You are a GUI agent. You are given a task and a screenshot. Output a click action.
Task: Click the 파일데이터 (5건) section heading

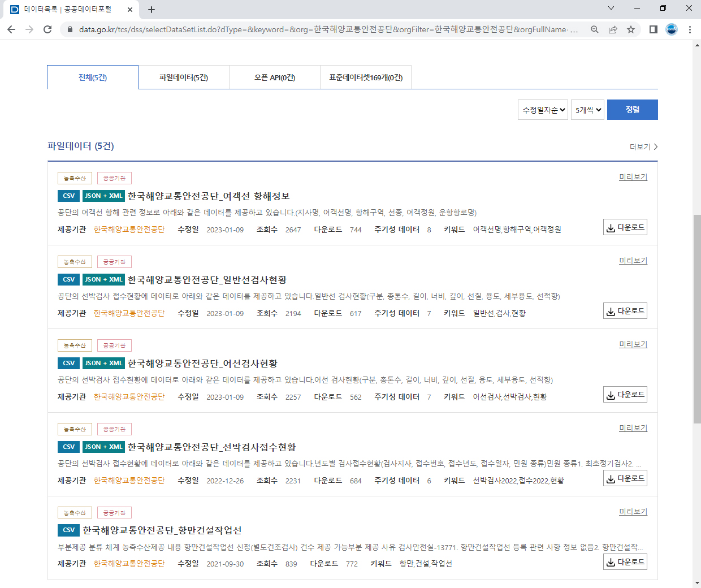click(x=81, y=146)
